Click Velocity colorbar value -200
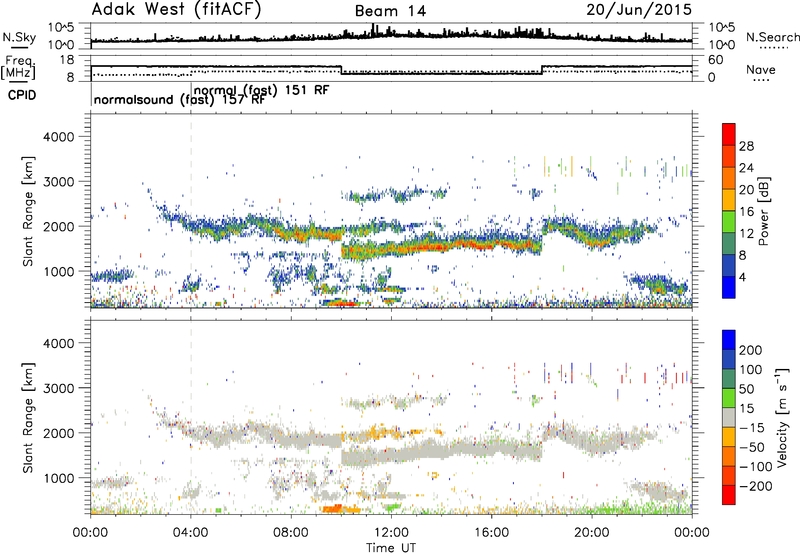 [756, 486]
